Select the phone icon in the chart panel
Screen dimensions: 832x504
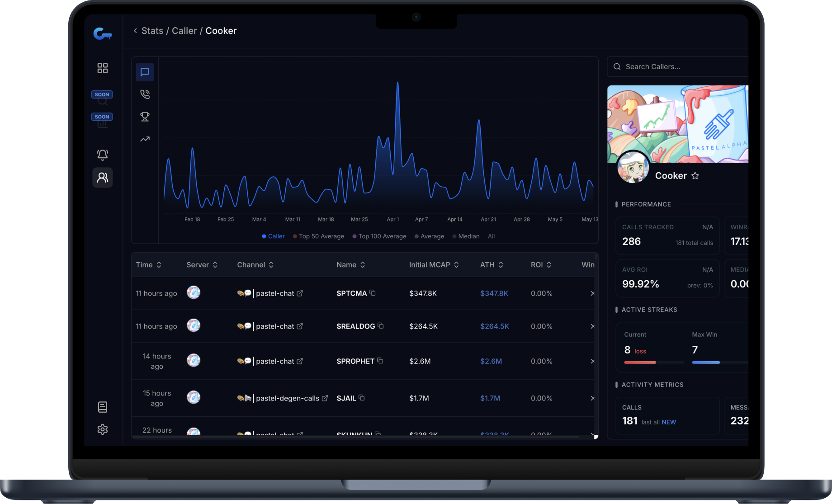coord(145,94)
